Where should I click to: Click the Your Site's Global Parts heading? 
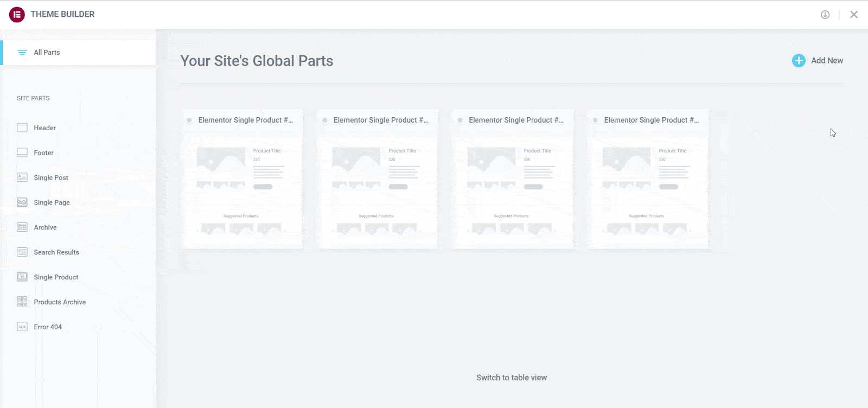click(x=257, y=61)
